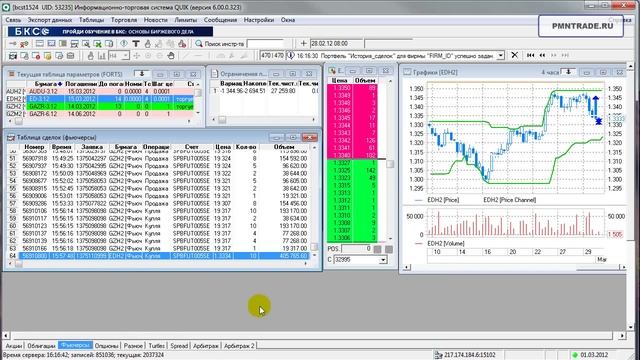Click the Время column header in trades table
640x360 pixels.
[x=62, y=147]
